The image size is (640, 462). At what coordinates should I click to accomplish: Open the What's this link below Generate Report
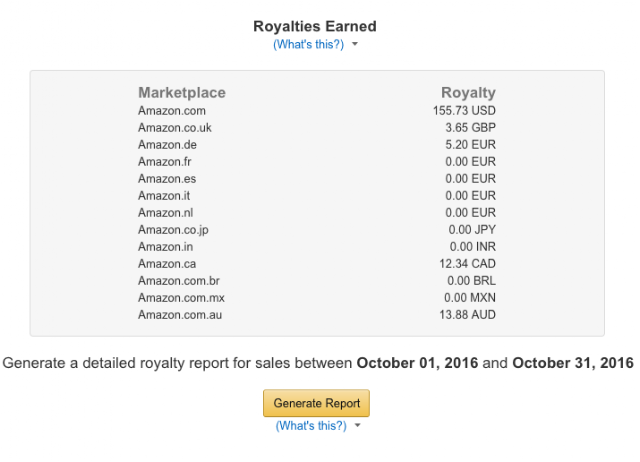[x=311, y=426]
